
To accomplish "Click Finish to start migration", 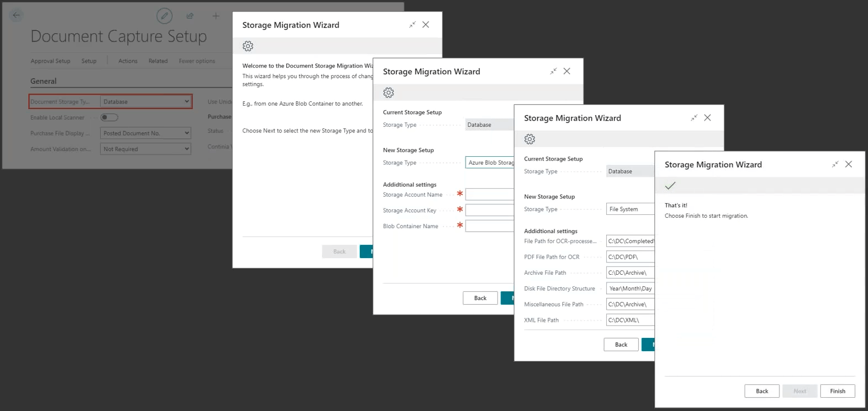I will click(x=837, y=391).
